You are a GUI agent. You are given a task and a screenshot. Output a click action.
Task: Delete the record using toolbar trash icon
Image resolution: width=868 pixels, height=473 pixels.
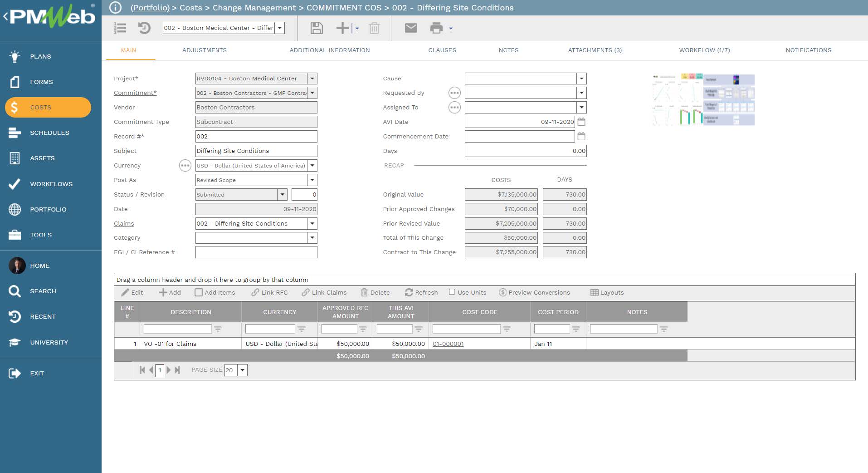(374, 28)
